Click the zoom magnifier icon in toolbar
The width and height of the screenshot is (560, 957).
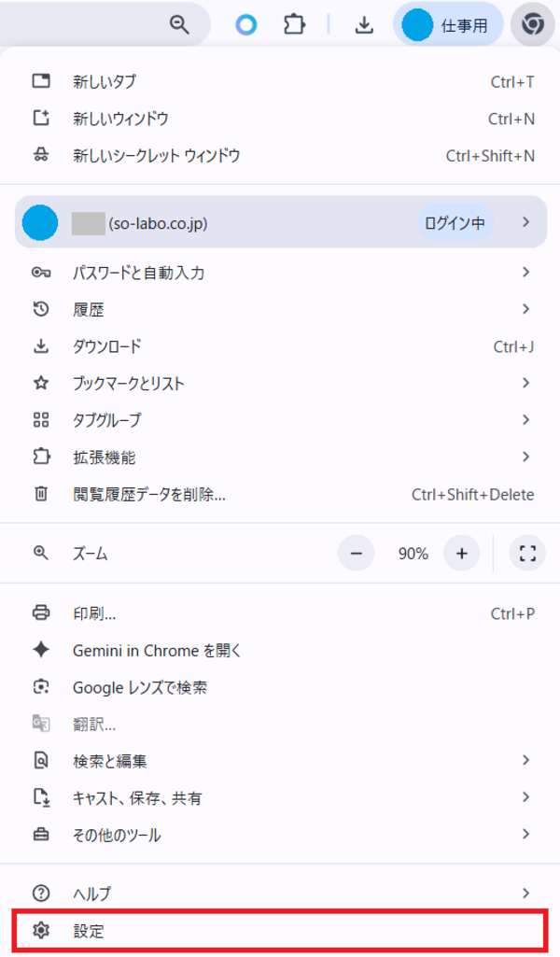179,24
